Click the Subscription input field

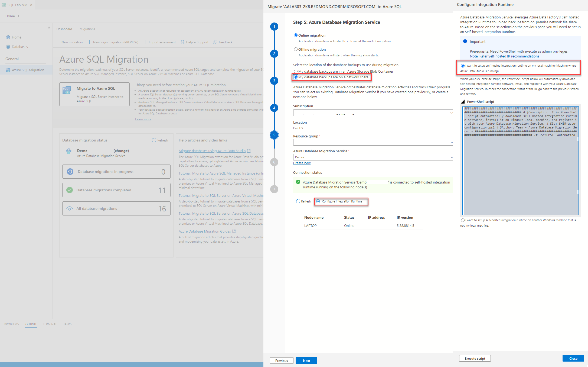pos(373,113)
